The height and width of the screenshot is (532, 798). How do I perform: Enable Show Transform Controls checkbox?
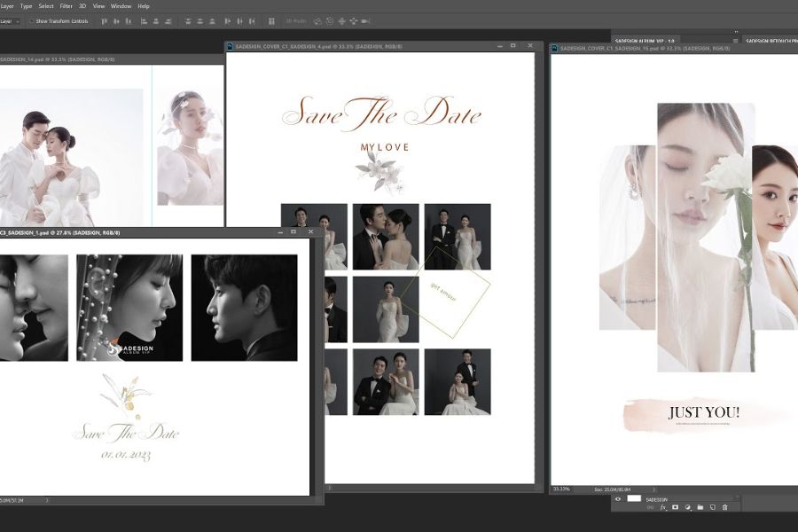[32, 20]
